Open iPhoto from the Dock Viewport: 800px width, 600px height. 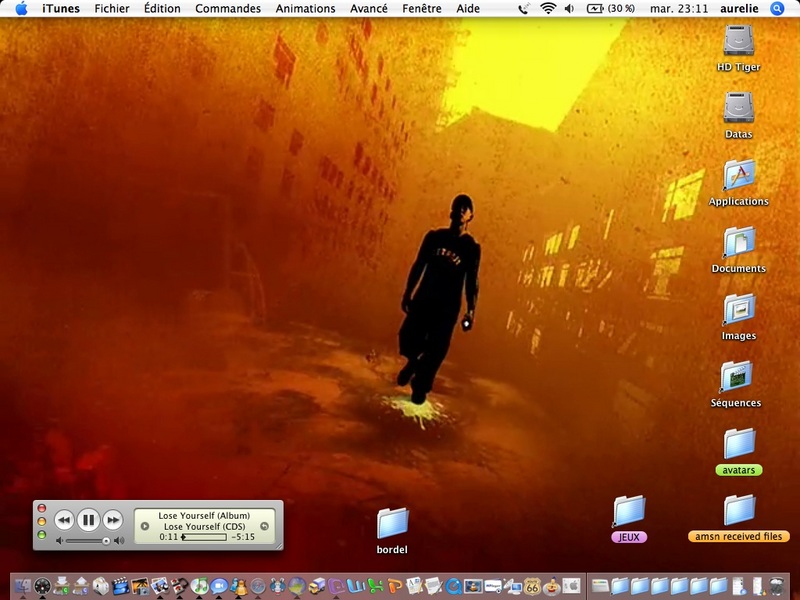pyautogui.click(x=140, y=586)
